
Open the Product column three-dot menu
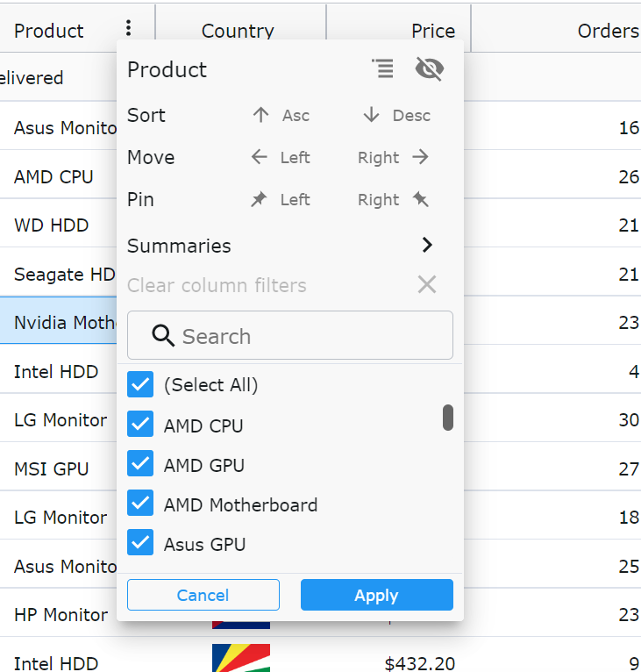coord(128,28)
